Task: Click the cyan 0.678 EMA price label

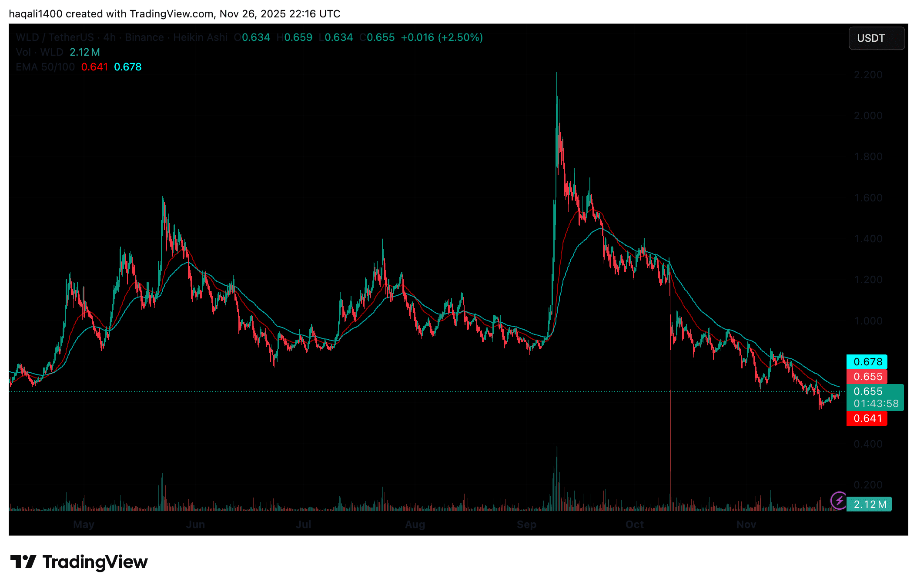Action: tap(867, 361)
